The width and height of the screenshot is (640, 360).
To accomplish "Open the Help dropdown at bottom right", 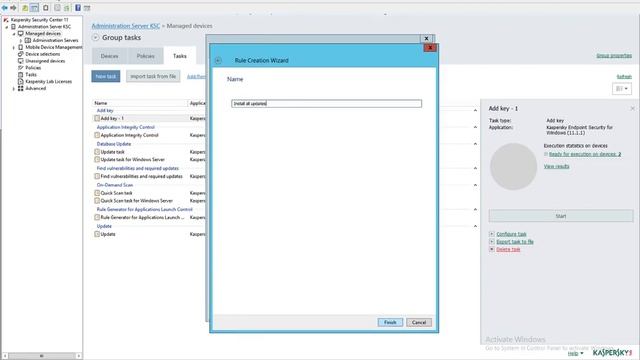I will click(x=576, y=353).
